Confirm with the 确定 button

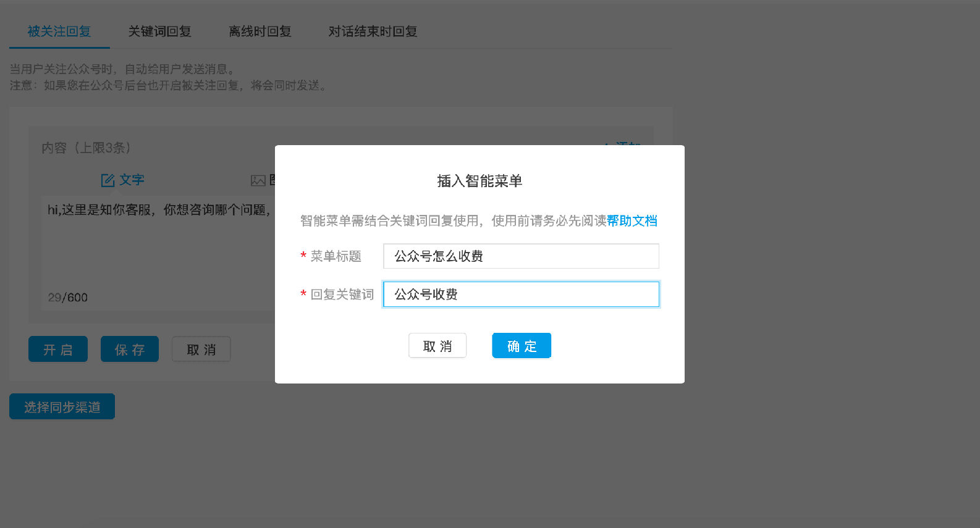[522, 346]
